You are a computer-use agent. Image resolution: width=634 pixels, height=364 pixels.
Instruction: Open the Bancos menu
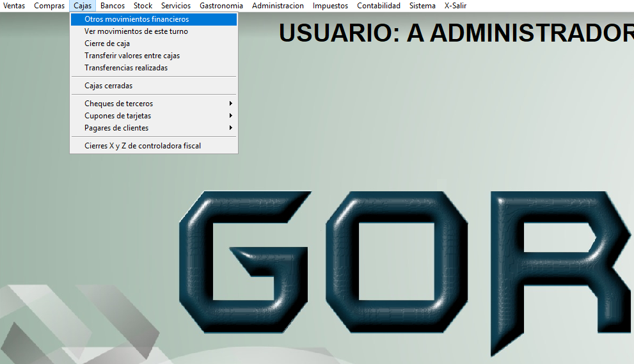[x=113, y=6]
